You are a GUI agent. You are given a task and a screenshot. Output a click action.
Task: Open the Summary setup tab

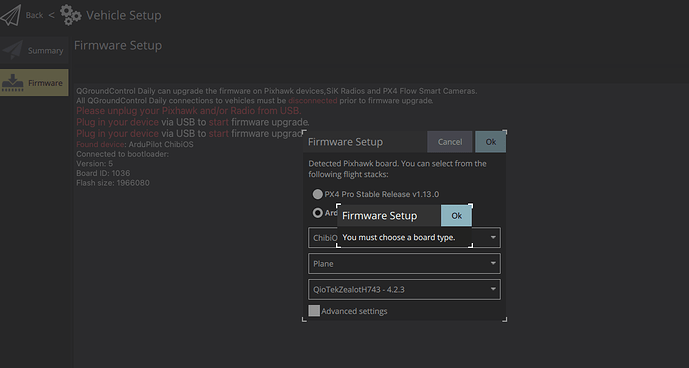tap(34, 50)
